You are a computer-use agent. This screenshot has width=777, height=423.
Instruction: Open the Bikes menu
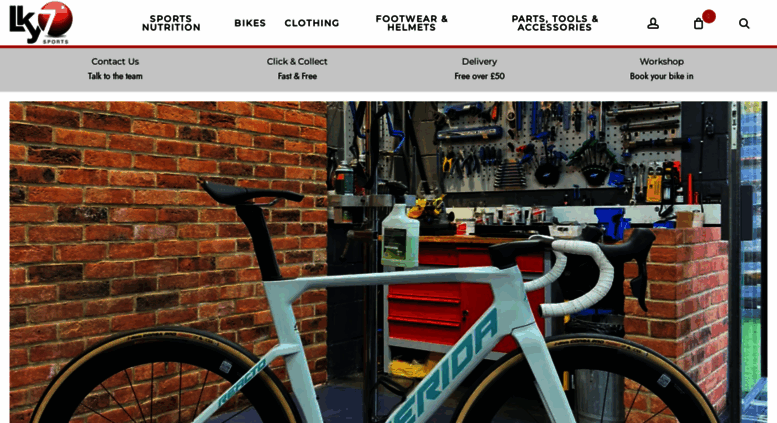(x=250, y=23)
